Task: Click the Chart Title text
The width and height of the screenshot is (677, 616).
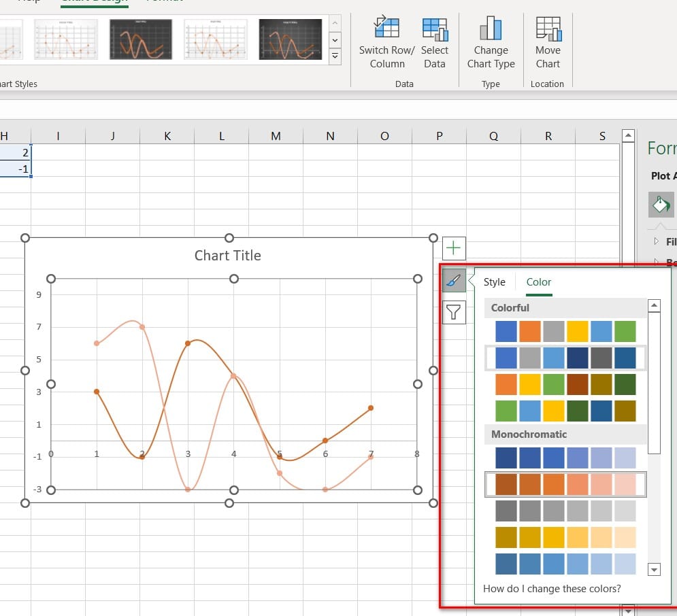Action: [227, 256]
